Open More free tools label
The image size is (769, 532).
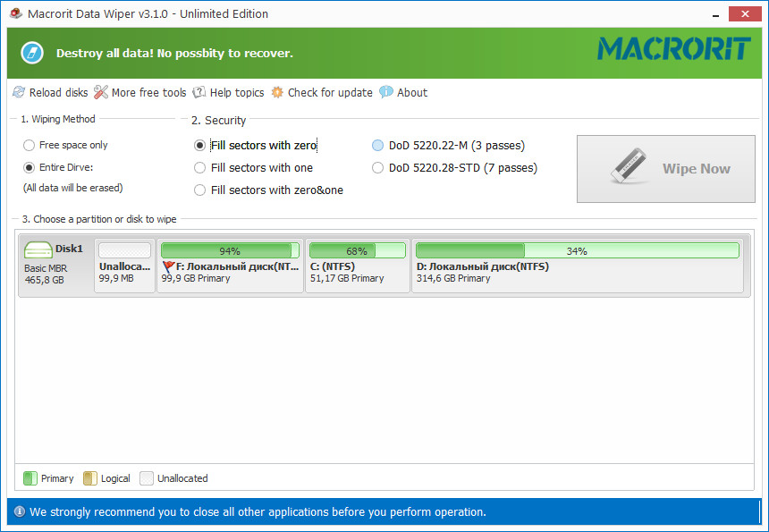[x=148, y=93]
